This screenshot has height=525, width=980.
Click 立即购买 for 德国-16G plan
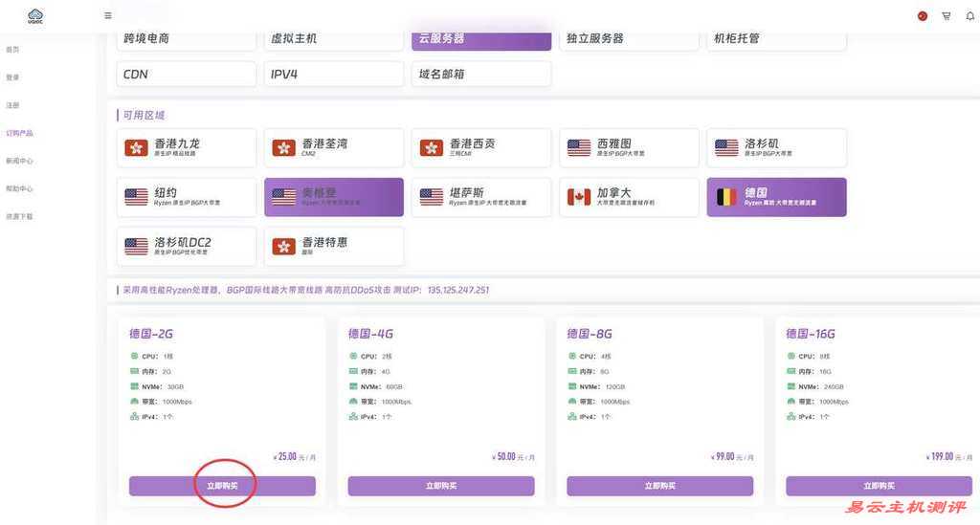879,486
